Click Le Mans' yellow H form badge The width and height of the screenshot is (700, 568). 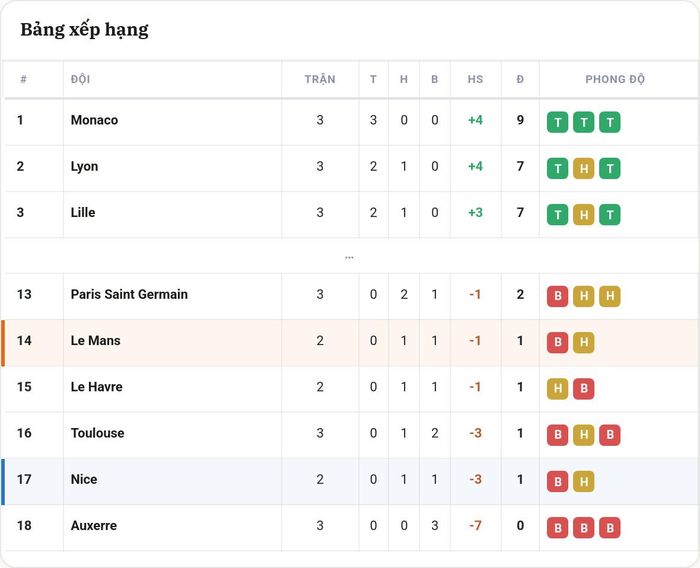[583, 342]
